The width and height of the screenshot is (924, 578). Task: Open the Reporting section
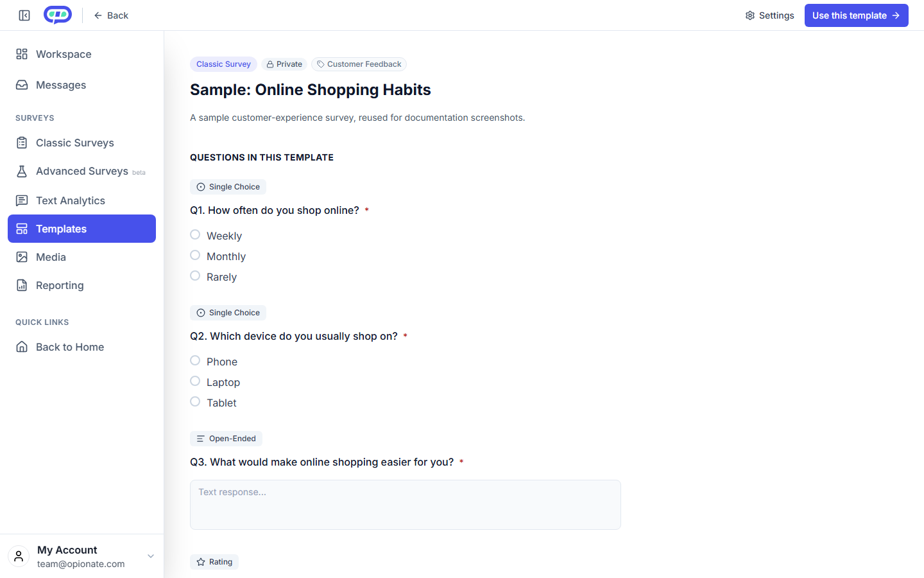point(81,285)
